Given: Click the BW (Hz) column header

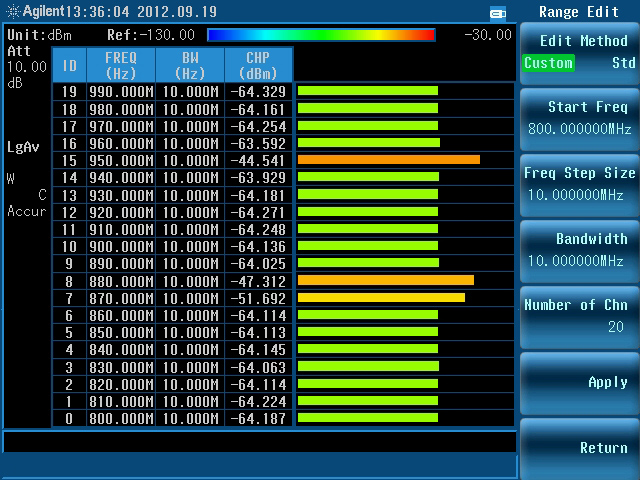Looking at the screenshot, I should pyautogui.click(x=189, y=65).
